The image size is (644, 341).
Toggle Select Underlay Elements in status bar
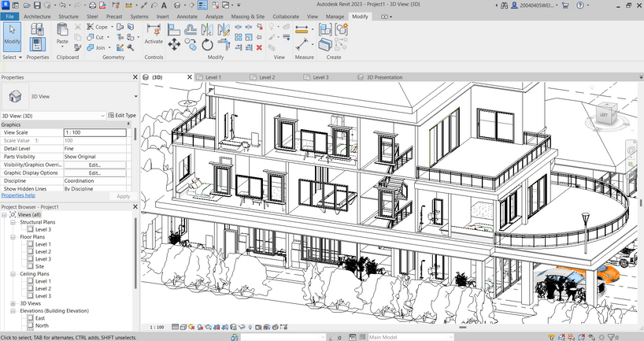pos(562,337)
